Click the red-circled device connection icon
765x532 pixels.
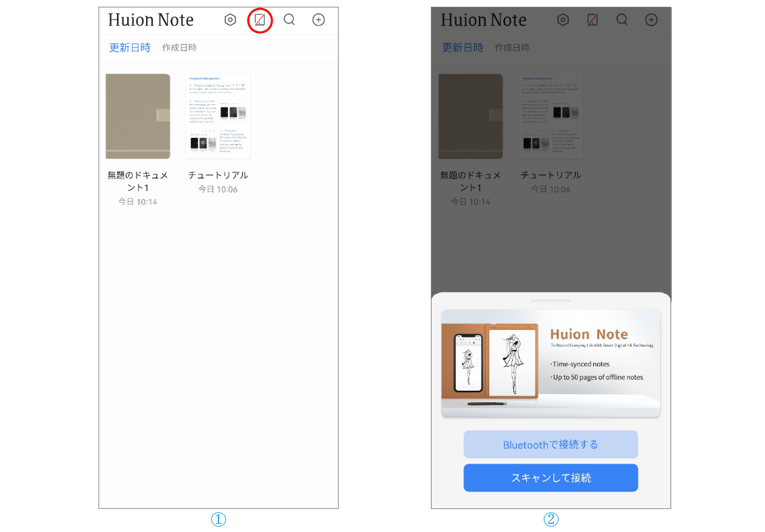[x=260, y=20]
